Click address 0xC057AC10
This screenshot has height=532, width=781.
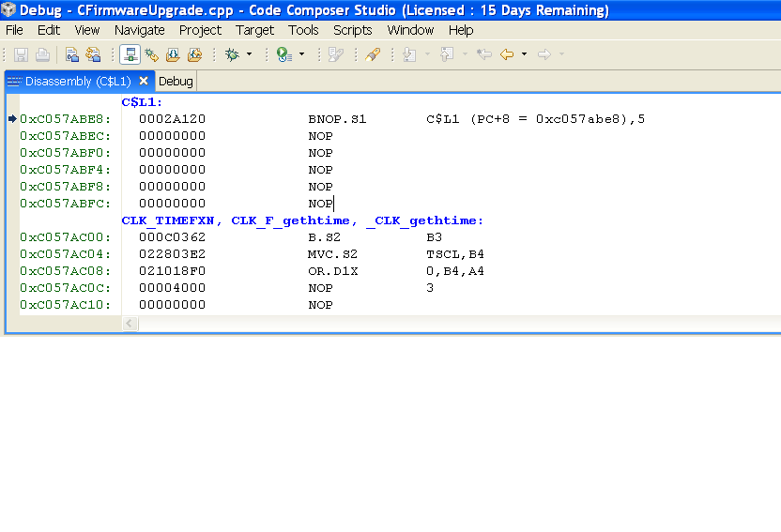pos(66,305)
